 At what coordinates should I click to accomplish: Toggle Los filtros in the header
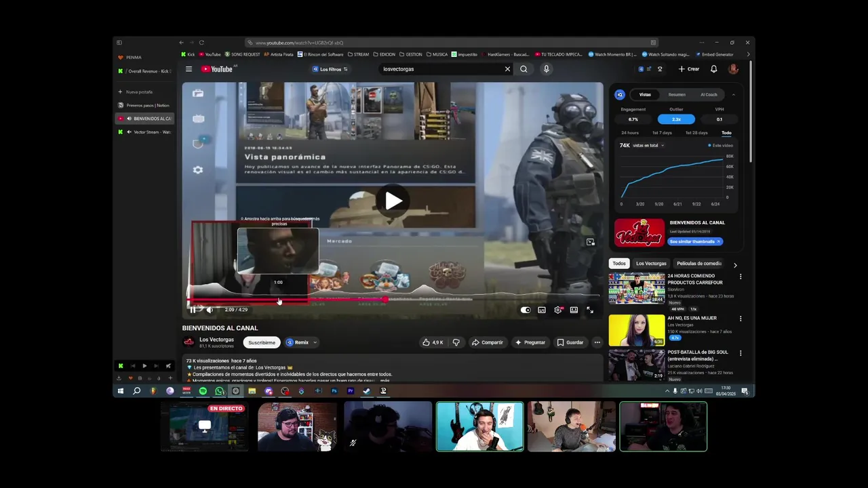click(x=330, y=69)
